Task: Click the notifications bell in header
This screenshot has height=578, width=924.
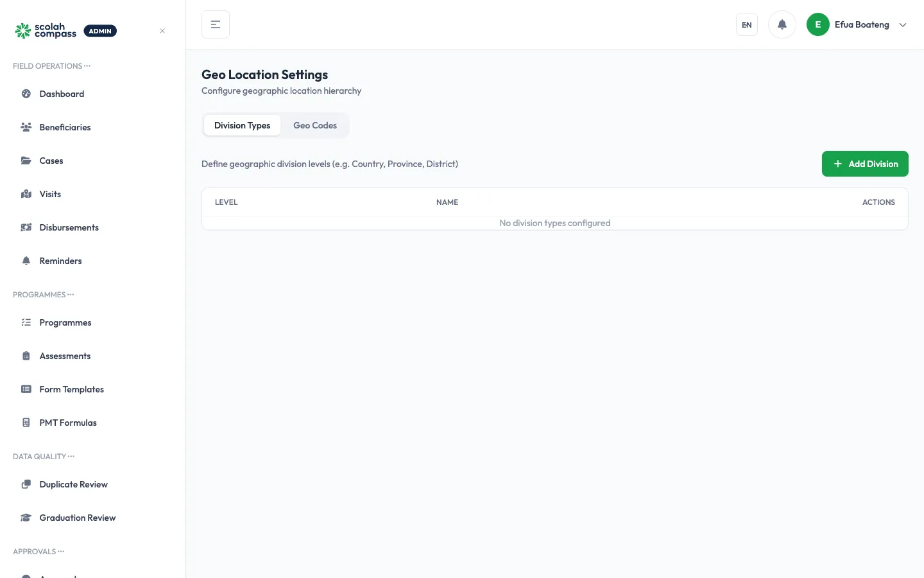Action: click(782, 24)
